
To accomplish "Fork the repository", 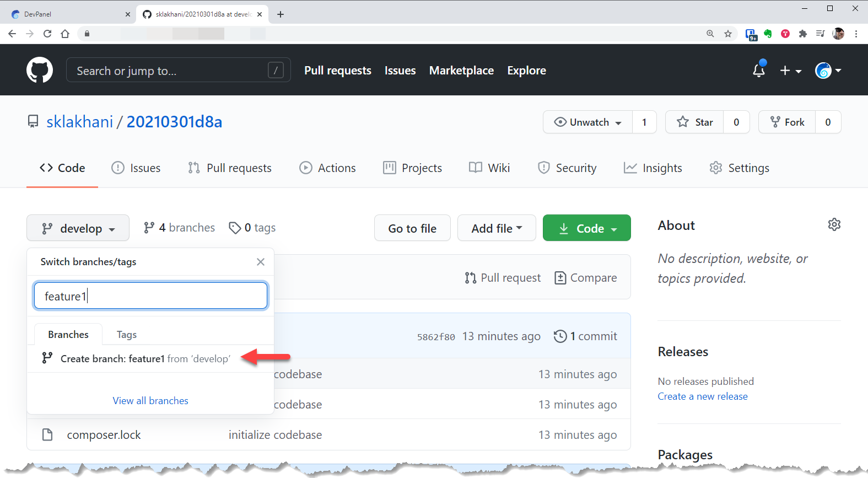I will pos(788,122).
